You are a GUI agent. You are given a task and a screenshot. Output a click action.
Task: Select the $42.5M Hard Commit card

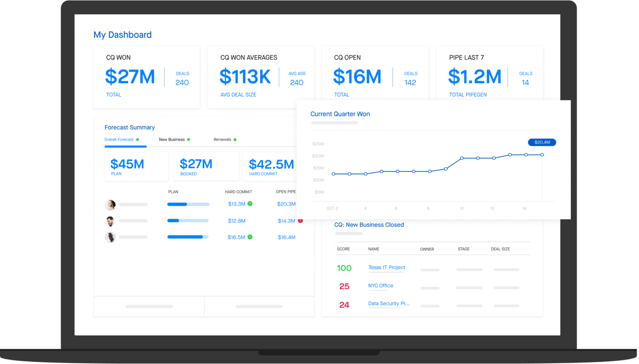click(271, 166)
